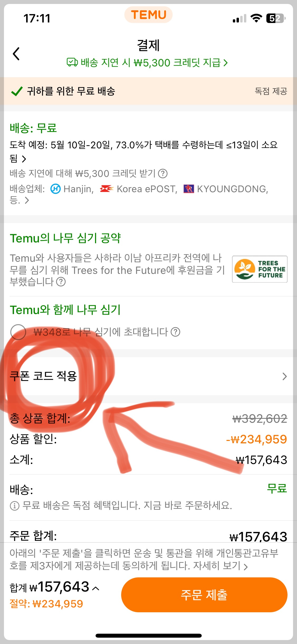The image size is (297, 644).
Task: Open the delivery delay credit truck banner
Action: (x=147, y=63)
